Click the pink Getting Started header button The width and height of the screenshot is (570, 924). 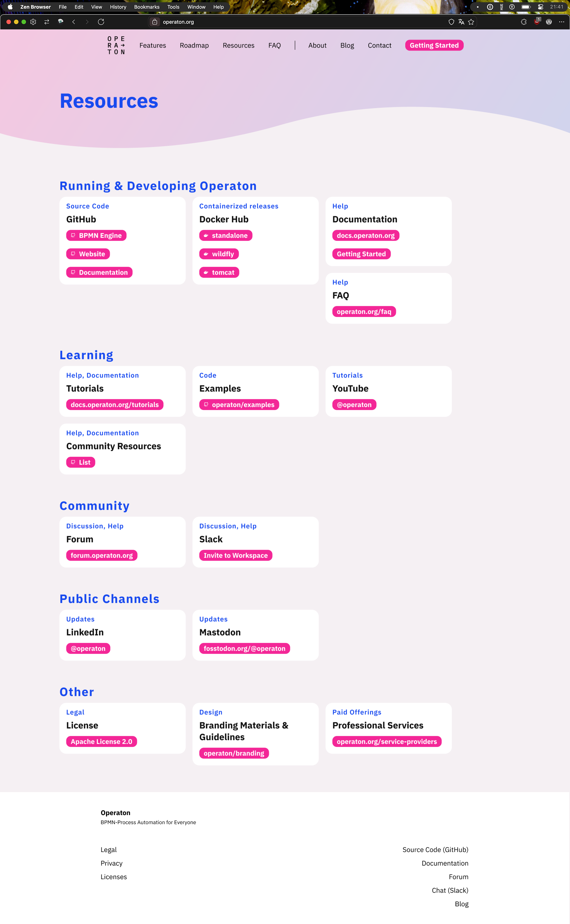[x=434, y=46]
